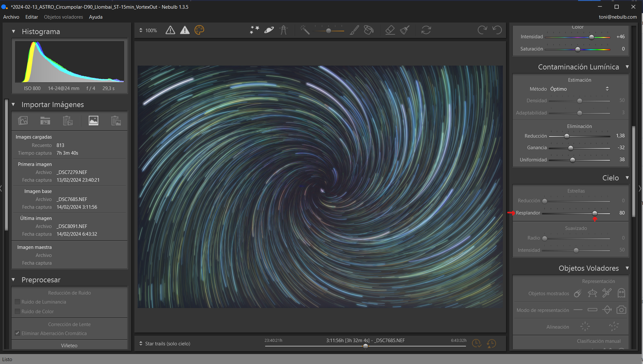This screenshot has width=643, height=364.
Task: Select the planet tool icon
Action: pos(269,30)
